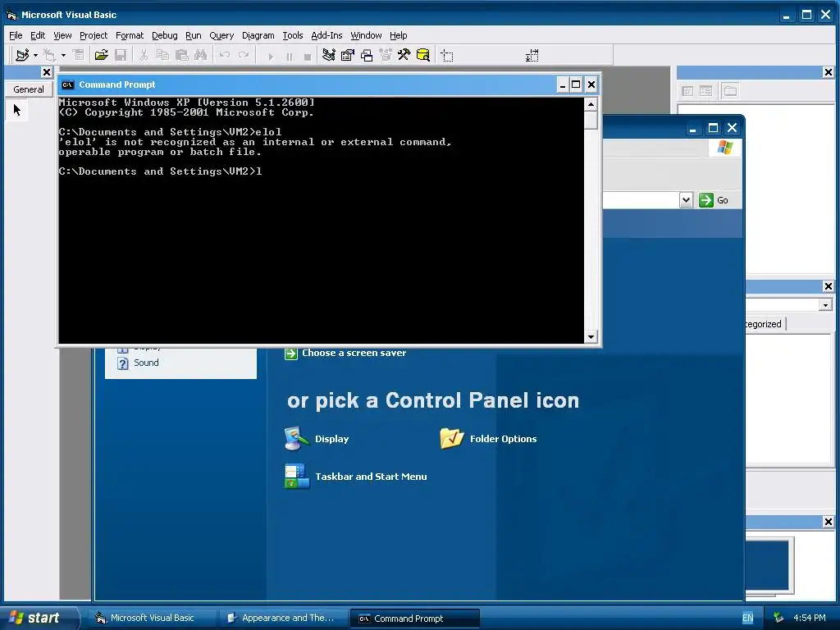The width and height of the screenshot is (840, 630).
Task: Click the Command Prompt scrollbar up arrow
Action: click(x=591, y=104)
